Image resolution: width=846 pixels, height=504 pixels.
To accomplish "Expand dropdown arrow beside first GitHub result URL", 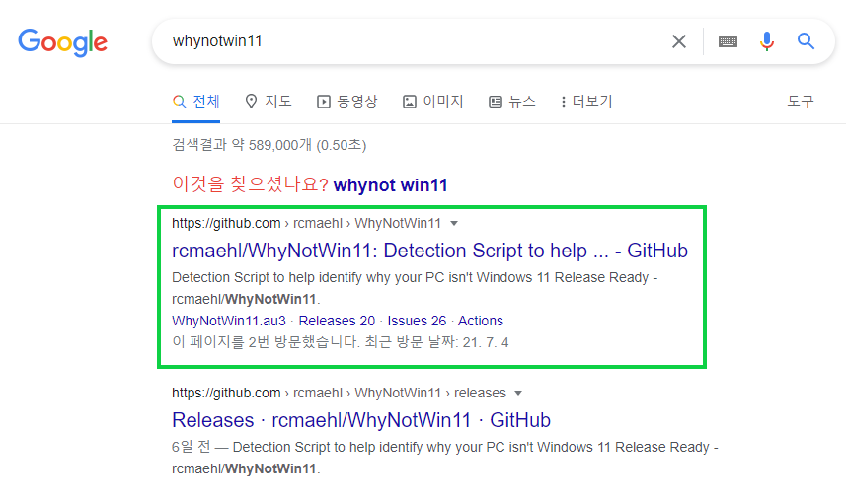I will [454, 224].
